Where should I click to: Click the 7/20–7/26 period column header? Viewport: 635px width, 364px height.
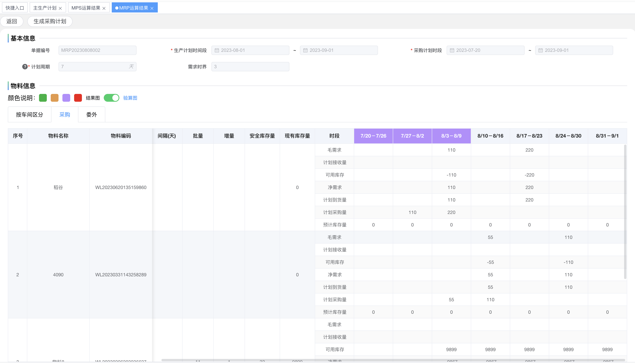point(373,136)
